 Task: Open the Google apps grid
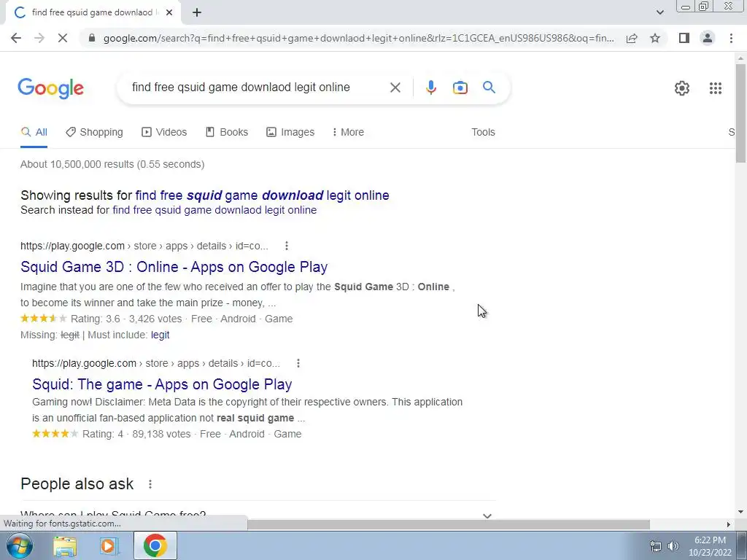(715, 88)
